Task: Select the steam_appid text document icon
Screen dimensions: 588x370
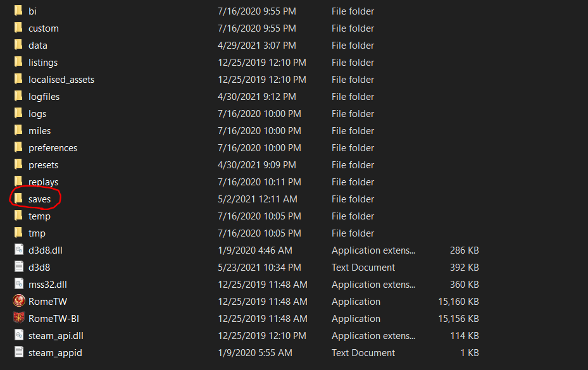Action: (x=18, y=353)
